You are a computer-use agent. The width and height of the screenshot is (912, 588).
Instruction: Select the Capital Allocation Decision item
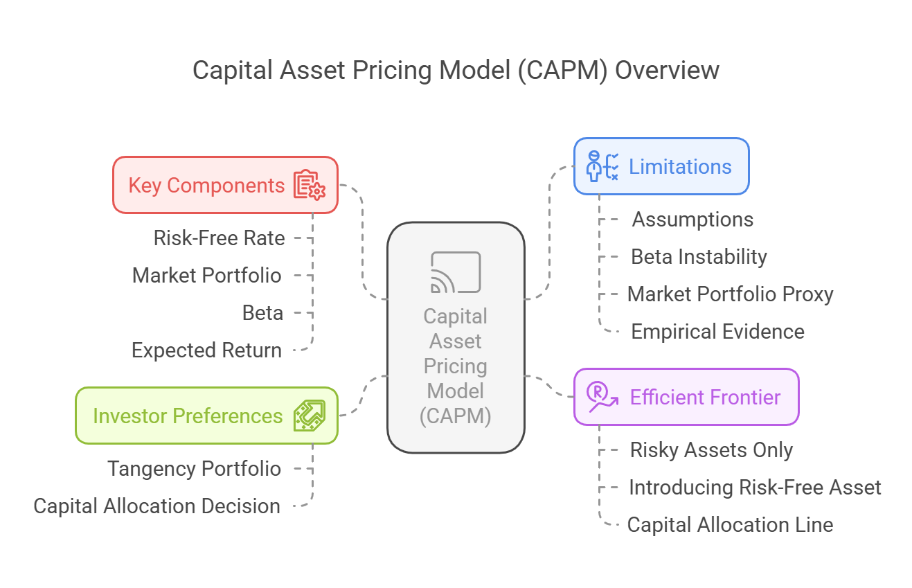click(157, 506)
